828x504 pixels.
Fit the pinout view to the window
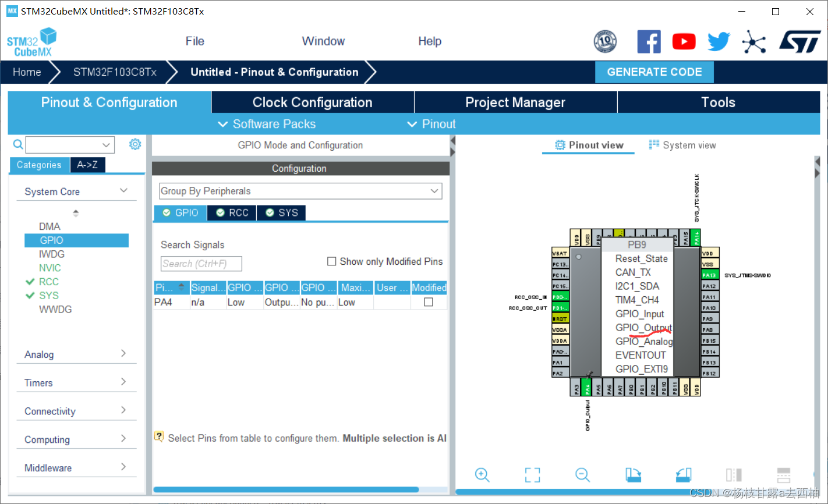(x=532, y=474)
